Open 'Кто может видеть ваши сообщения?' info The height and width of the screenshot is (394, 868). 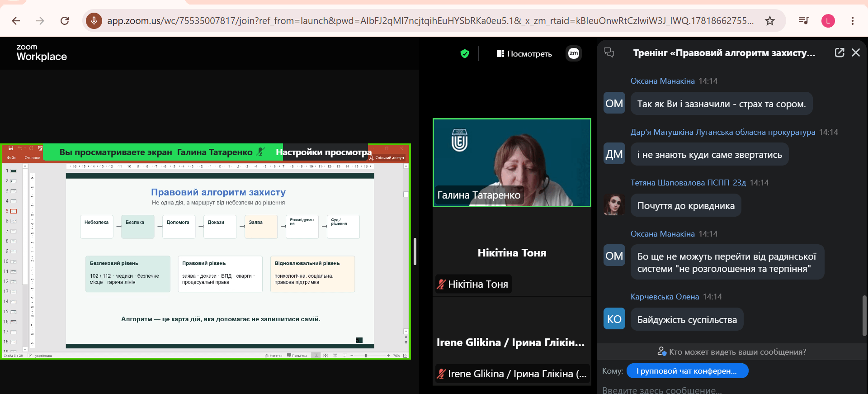coord(732,351)
